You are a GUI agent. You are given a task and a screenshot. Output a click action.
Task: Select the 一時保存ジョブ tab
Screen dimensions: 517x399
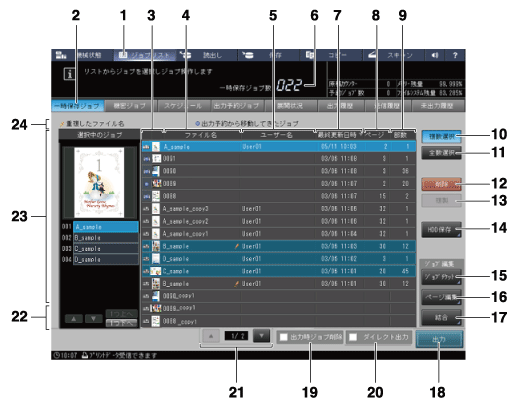click(x=78, y=106)
